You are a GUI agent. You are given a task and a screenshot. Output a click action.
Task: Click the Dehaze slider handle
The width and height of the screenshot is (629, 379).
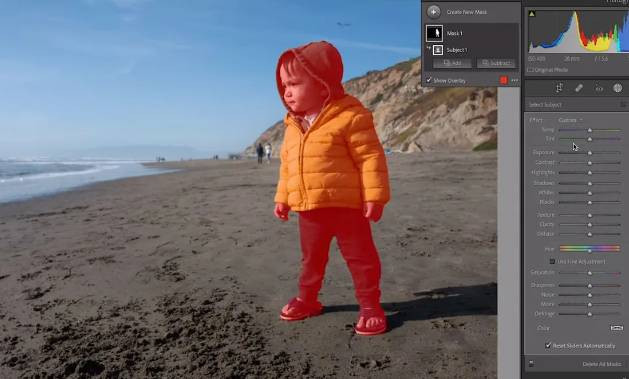tap(590, 234)
